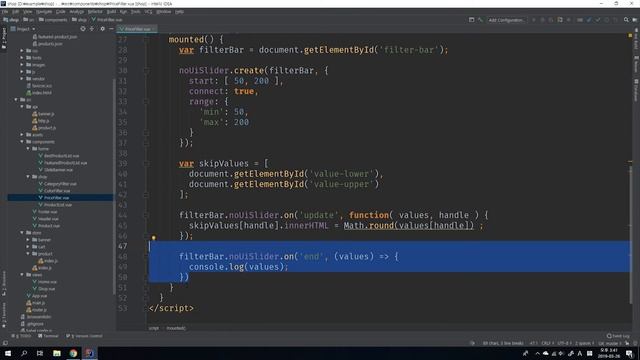Open Windows Start menu
This screenshot has width=640, height=360.
[8, 353]
